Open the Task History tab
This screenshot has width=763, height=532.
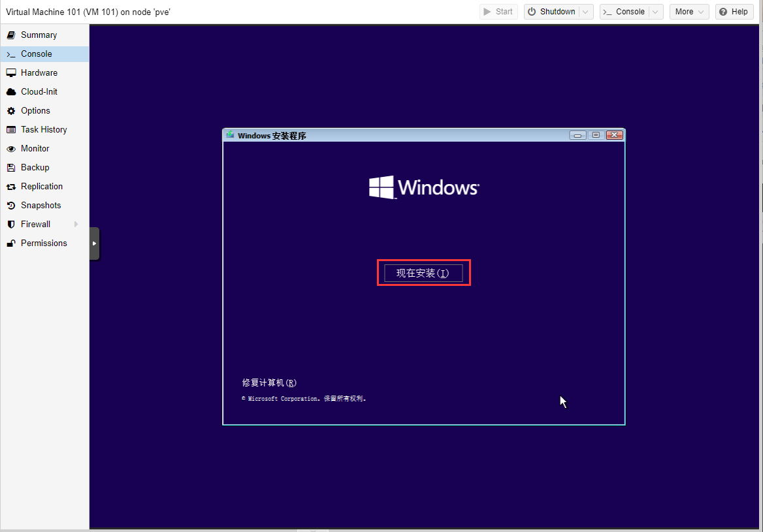point(44,130)
